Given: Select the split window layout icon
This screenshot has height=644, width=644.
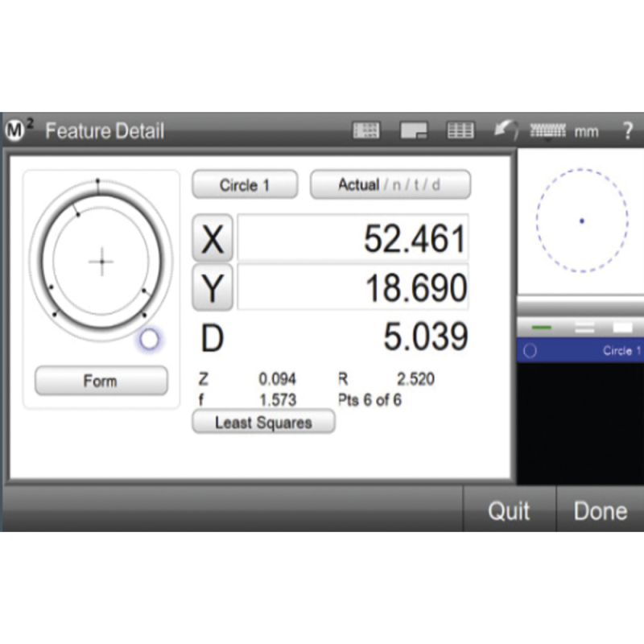Looking at the screenshot, I should click(414, 131).
